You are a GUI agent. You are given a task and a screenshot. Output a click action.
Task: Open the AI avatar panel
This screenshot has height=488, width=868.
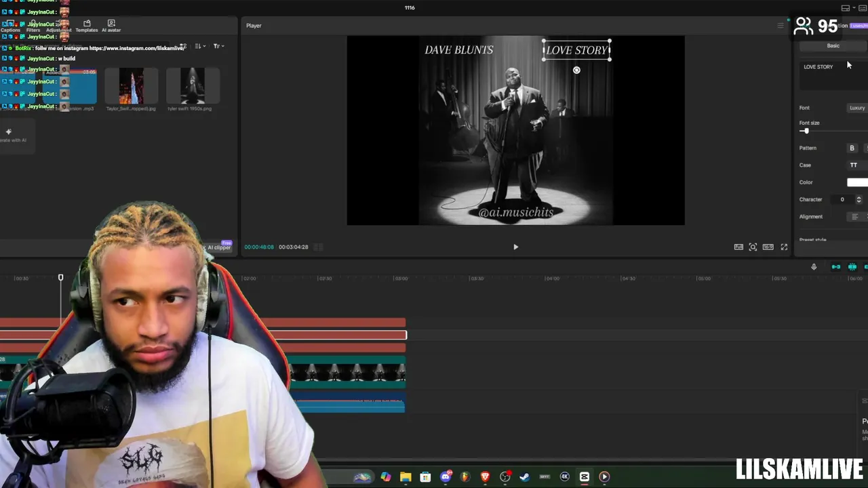tap(111, 26)
